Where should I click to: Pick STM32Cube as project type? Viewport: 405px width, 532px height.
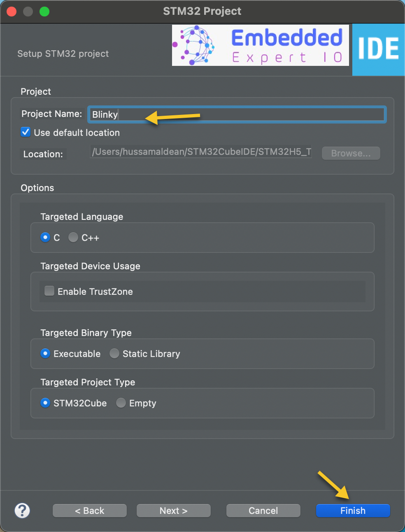(x=45, y=403)
